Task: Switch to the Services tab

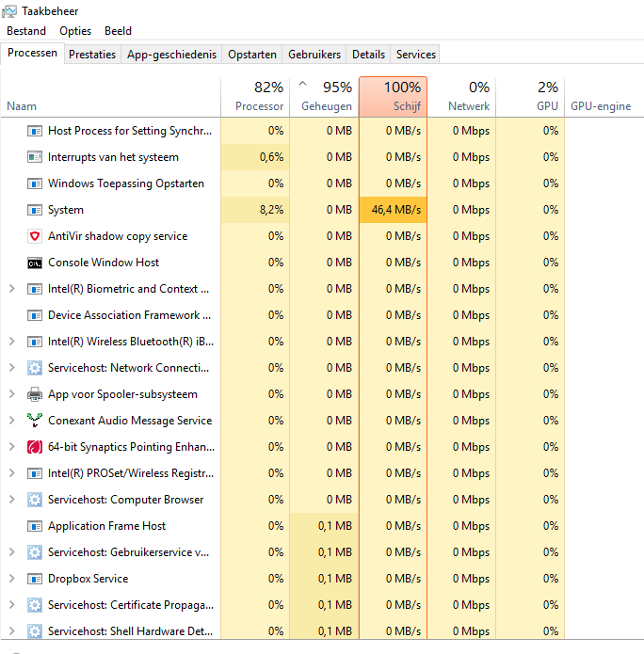Action: pos(416,55)
